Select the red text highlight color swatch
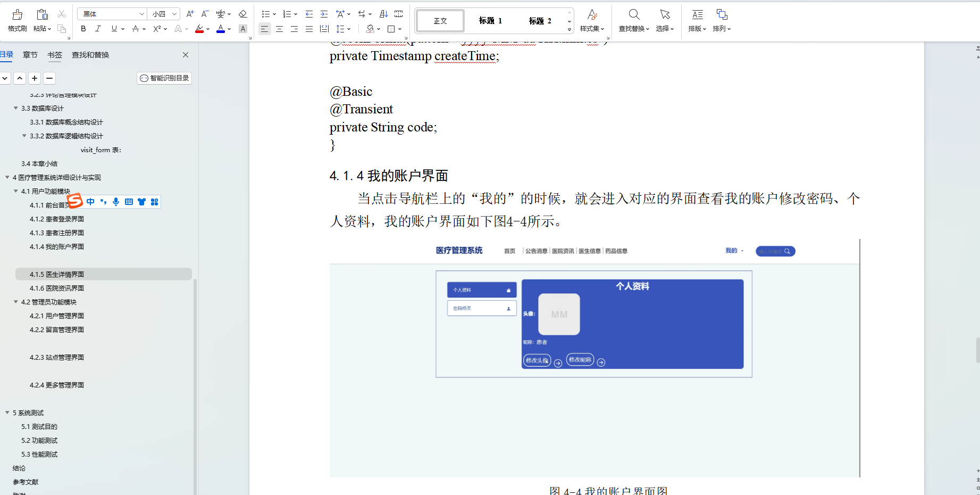Screen dimensions: 980x495 pos(199,32)
